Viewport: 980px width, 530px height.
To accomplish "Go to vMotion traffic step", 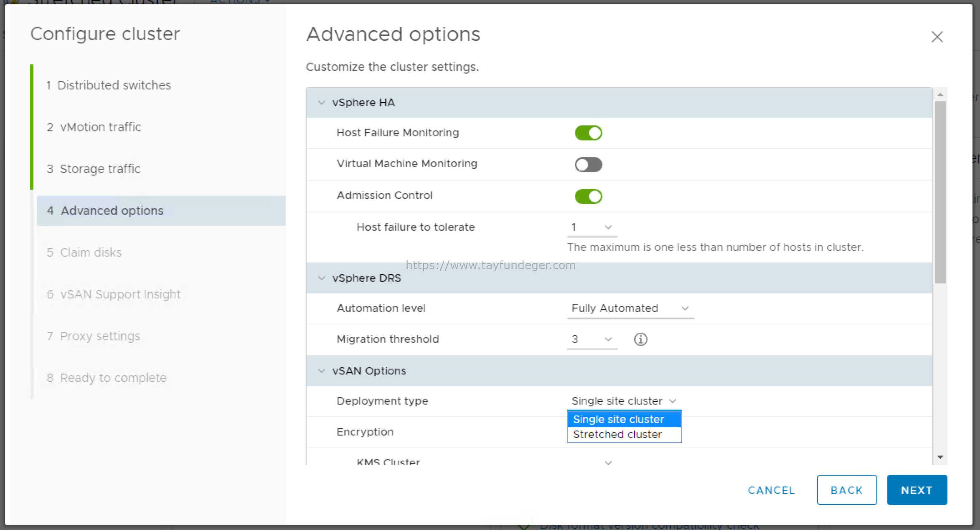I will [94, 127].
